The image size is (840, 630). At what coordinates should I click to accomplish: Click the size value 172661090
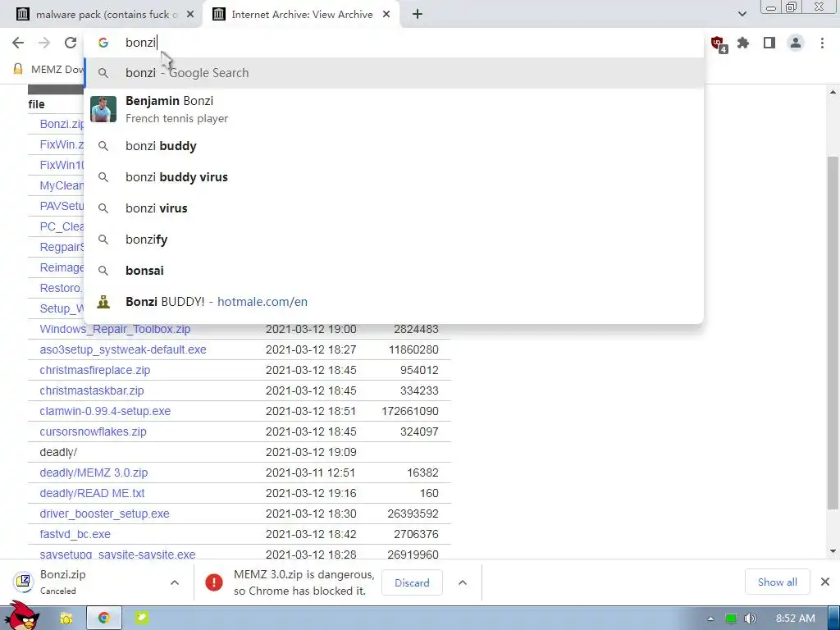pyautogui.click(x=410, y=412)
